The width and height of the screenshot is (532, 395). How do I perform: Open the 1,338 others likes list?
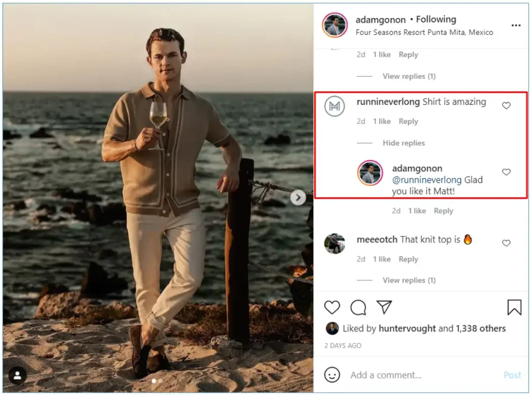pyautogui.click(x=481, y=328)
